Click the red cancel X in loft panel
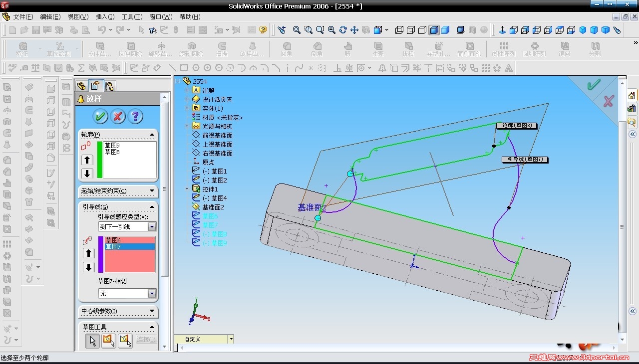639x364 pixels. pos(118,117)
